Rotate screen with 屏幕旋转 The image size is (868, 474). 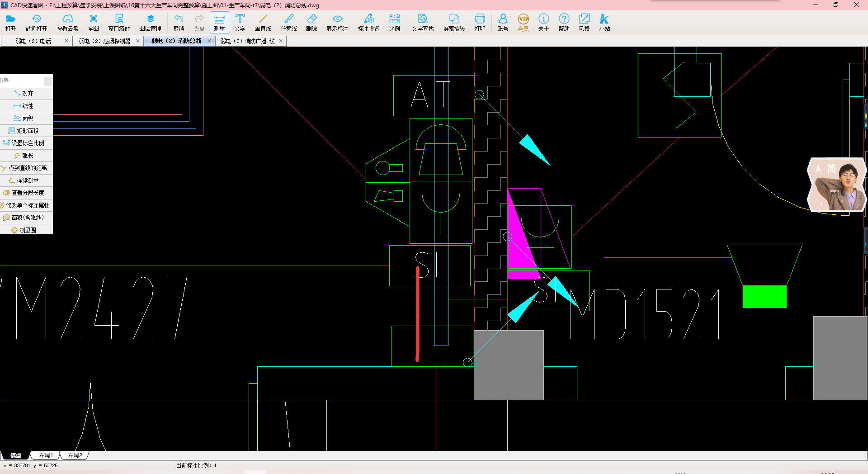pos(454,22)
